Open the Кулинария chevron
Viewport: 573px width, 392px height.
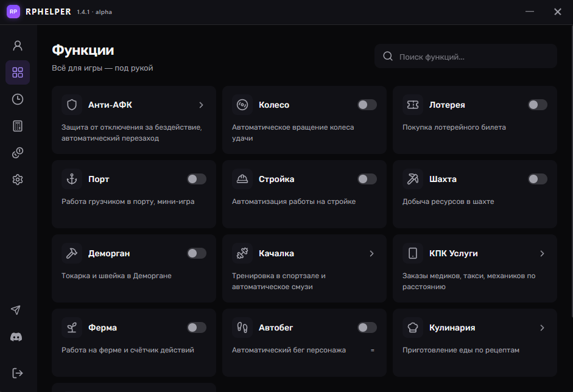point(542,327)
